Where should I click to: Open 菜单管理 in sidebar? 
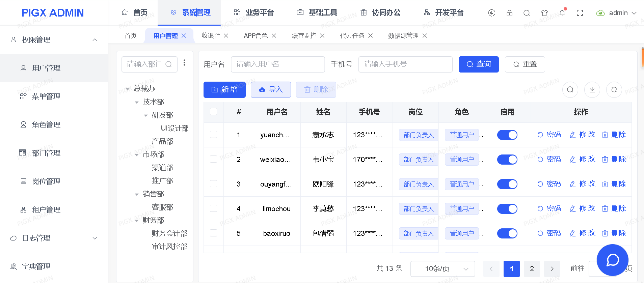(x=54, y=96)
